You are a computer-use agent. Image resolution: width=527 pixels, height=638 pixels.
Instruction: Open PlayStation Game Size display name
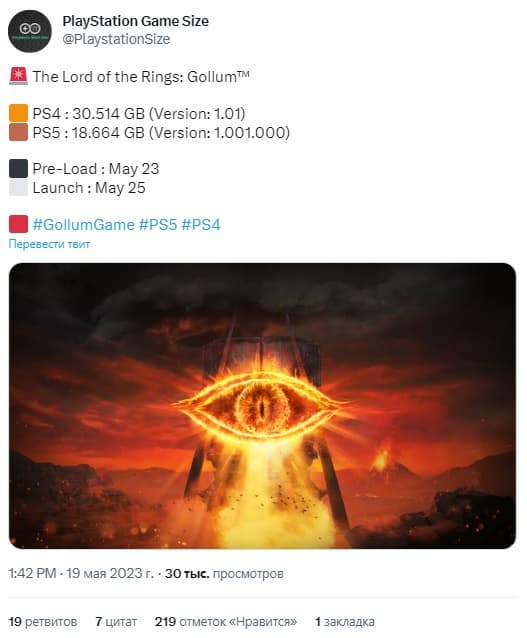click(135, 21)
